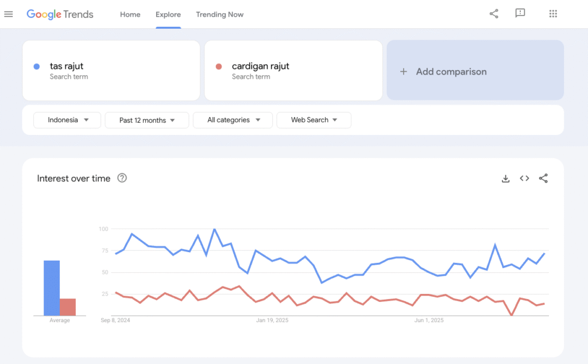Open the Google Trends navigation menu
Viewport: 588px width, 364px height.
(8, 14)
